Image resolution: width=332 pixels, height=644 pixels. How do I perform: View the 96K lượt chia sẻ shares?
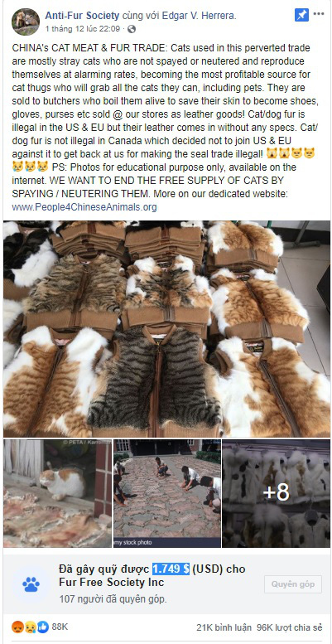tap(291, 627)
